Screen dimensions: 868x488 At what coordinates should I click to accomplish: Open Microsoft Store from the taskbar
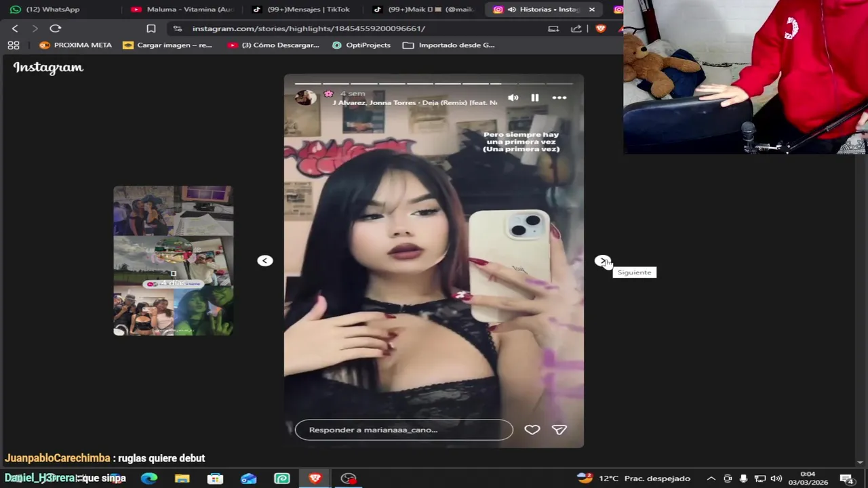pos(215,479)
